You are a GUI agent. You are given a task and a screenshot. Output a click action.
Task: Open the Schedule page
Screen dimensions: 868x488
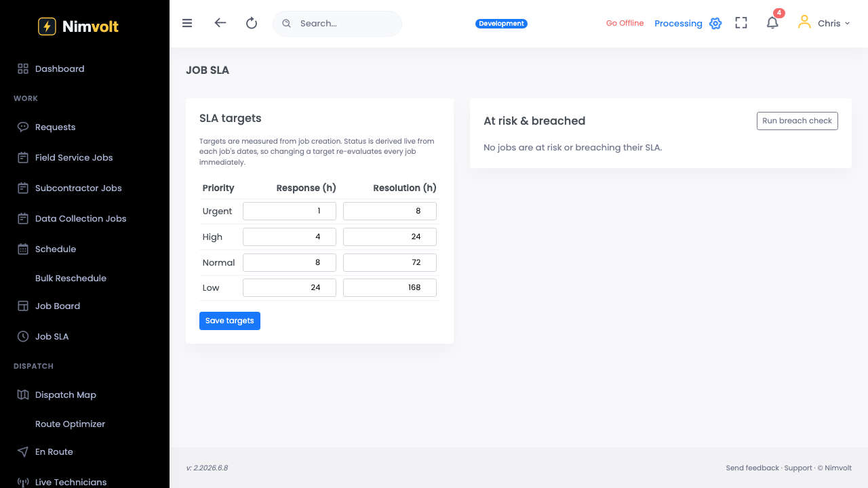point(56,249)
